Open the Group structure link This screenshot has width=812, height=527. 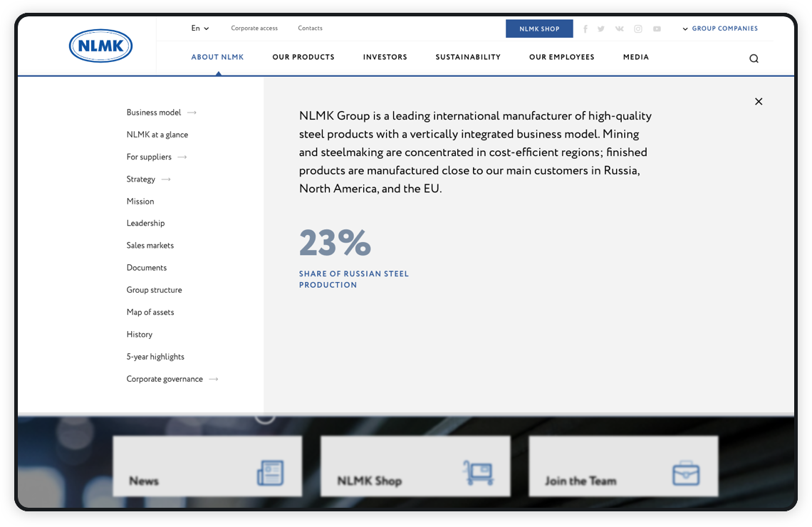point(155,290)
